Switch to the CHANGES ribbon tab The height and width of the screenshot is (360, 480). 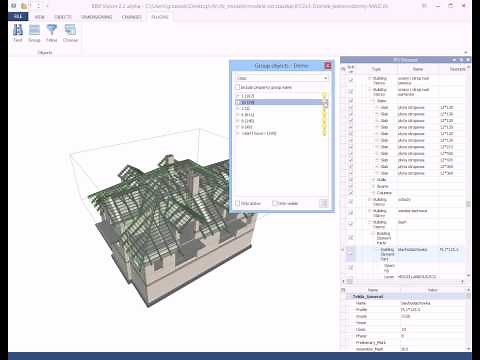pyautogui.click(x=132, y=17)
